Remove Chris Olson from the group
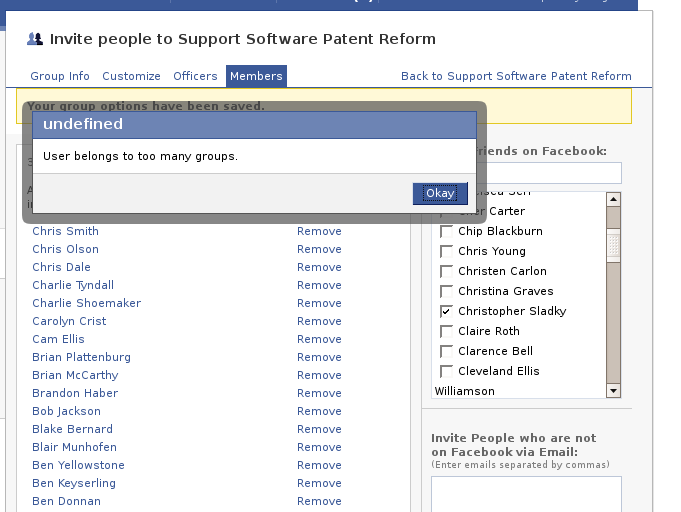Image resolution: width=681 pixels, height=512 pixels. [319, 249]
